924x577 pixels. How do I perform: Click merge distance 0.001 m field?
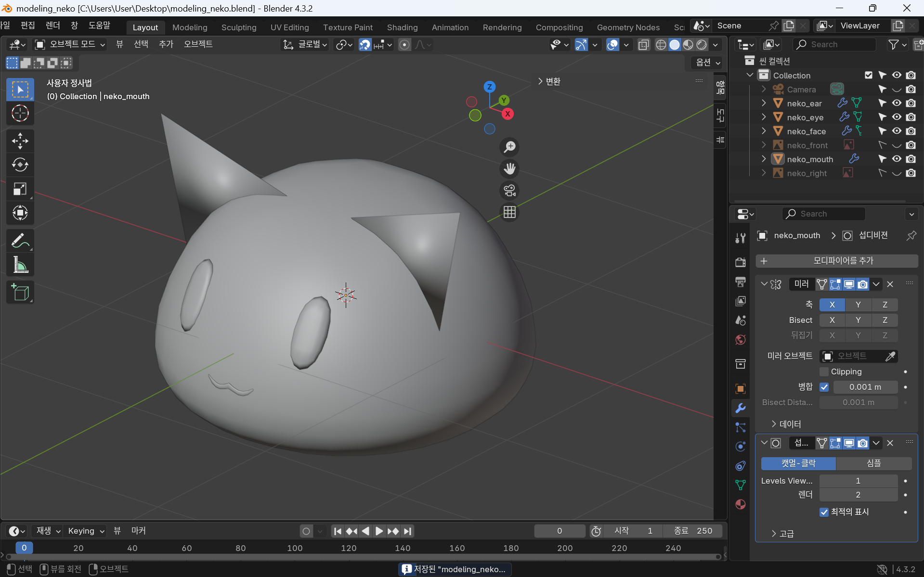865,387
